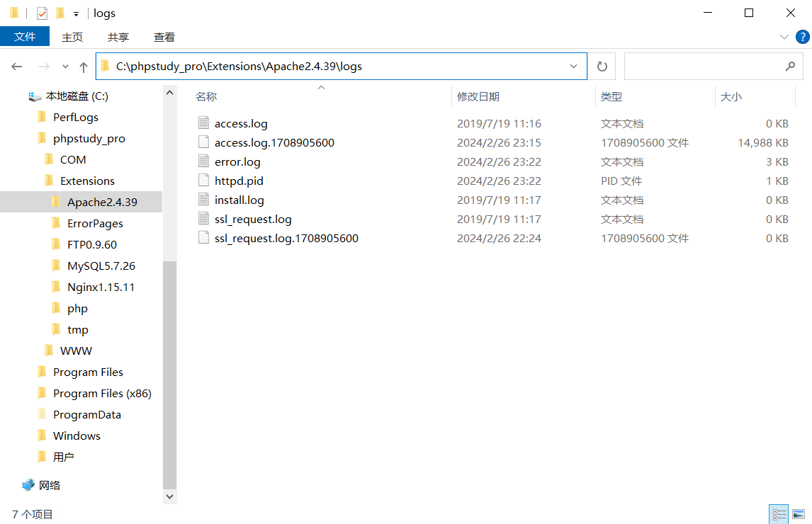This screenshot has height=524, width=812.
Task: Open Help with the question mark icon
Action: 802,37
